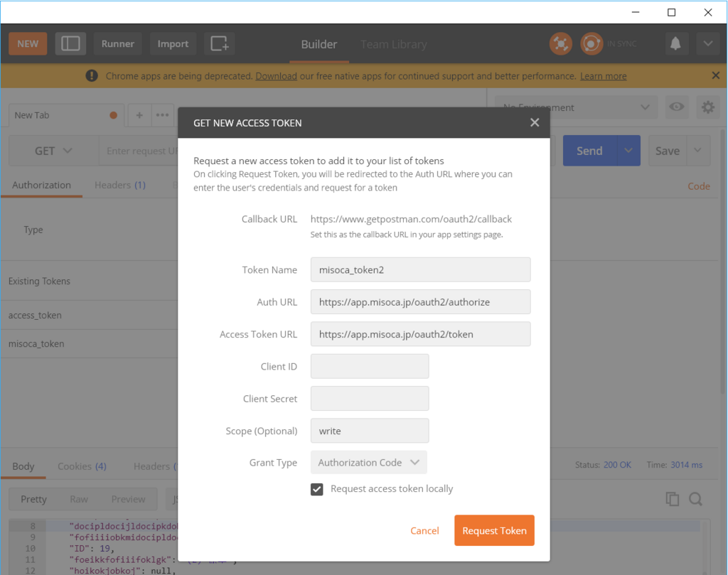The image size is (728, 575).
Task: Click the Client Secret field
Action: point(370,399)
